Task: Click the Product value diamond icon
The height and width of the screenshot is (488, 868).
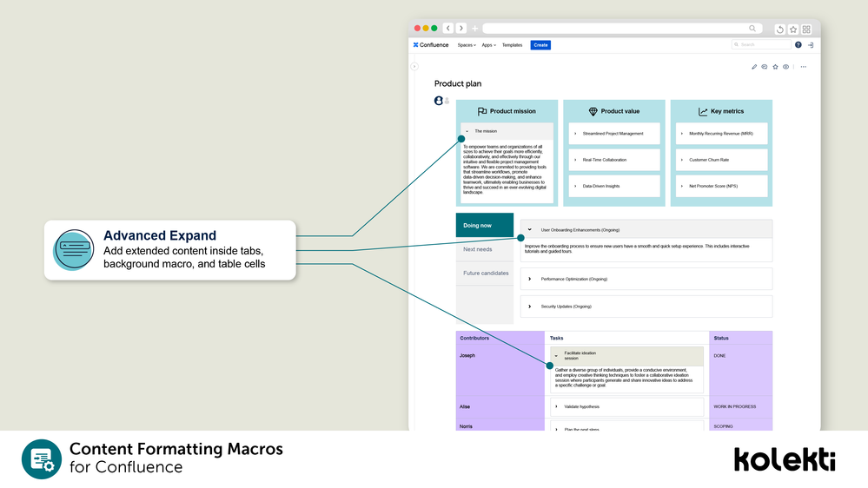Action: [593, 111]
